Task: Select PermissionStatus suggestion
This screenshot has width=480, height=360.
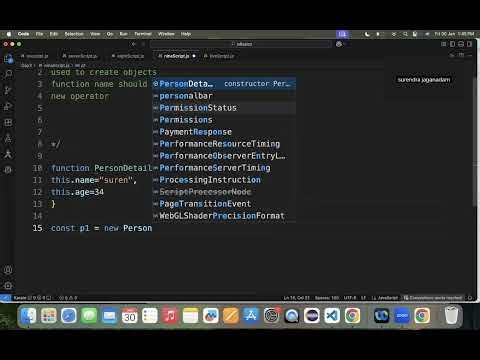Action: [224, 108]
